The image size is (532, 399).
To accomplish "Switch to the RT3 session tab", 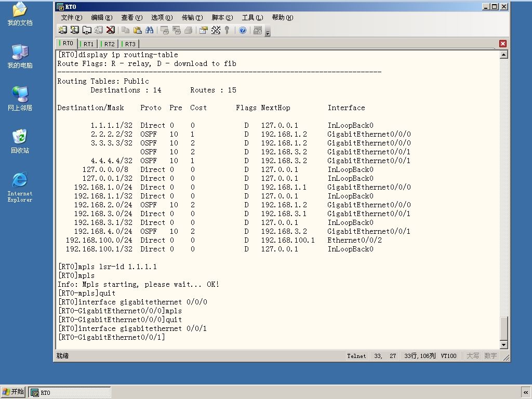I will click(129, 44).
